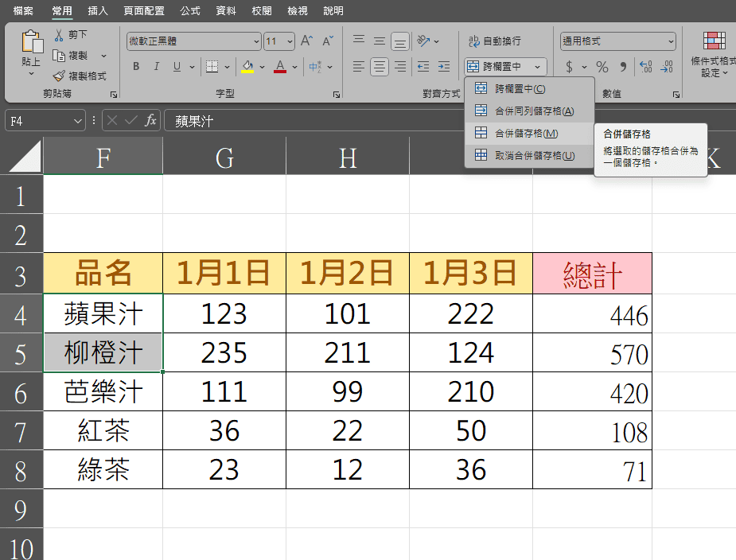Screen dimensions: 736x560
Task: Align cell text to the right
Action: tap(400, 67)
